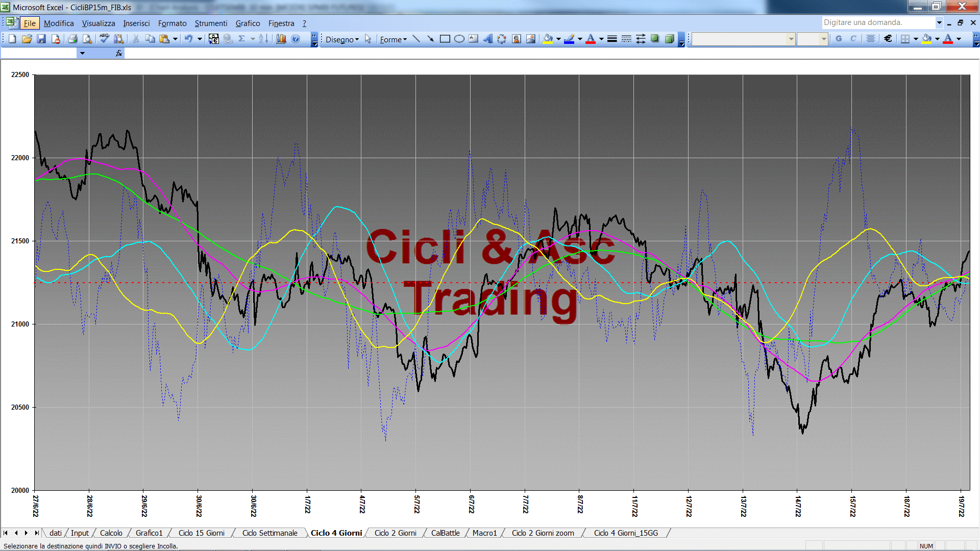Insert Clip Art
This screenshot has height=551, width=980.
[517, 39]
